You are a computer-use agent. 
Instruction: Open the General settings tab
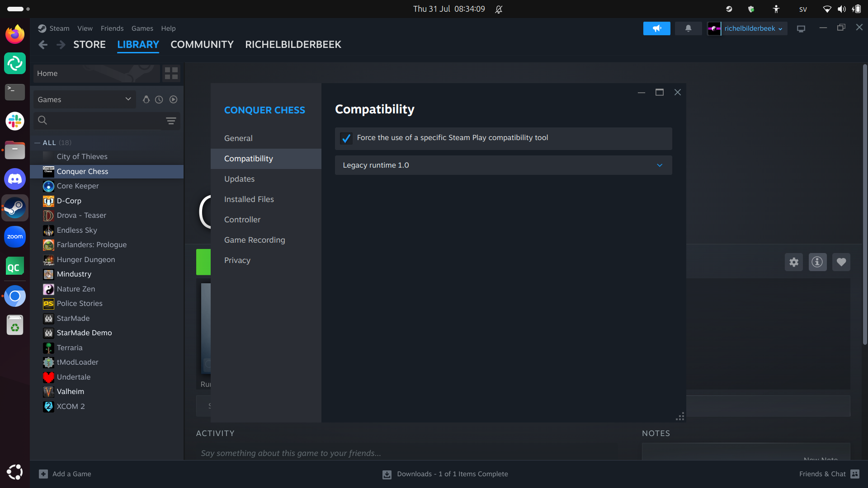[x=266, y=138]
